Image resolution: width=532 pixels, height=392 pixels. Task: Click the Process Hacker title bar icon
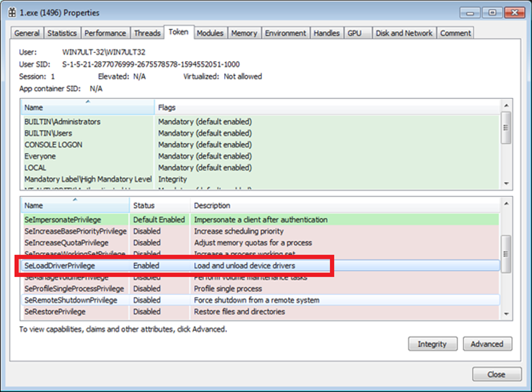pyautogui.click(x=12, y=12)
